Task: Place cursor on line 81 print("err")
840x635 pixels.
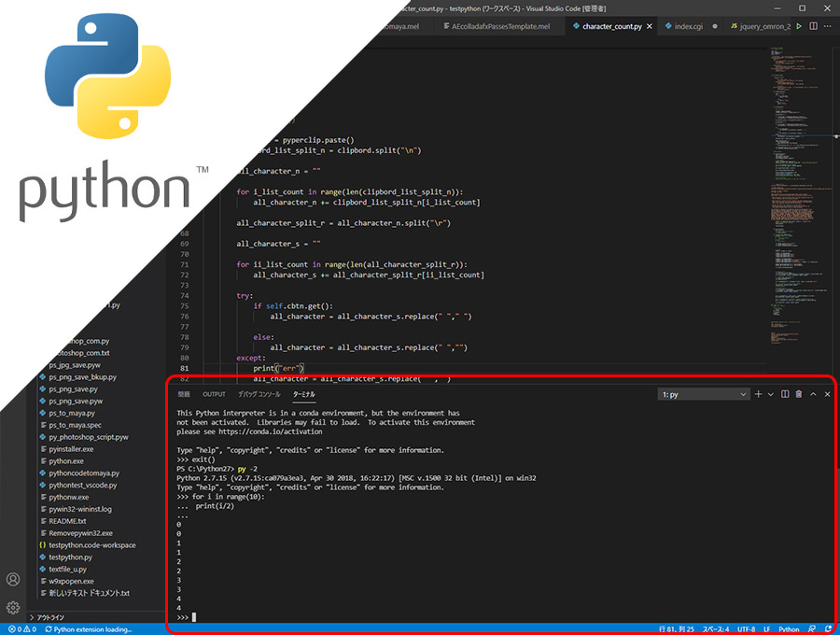Action: tap(278, 368)
